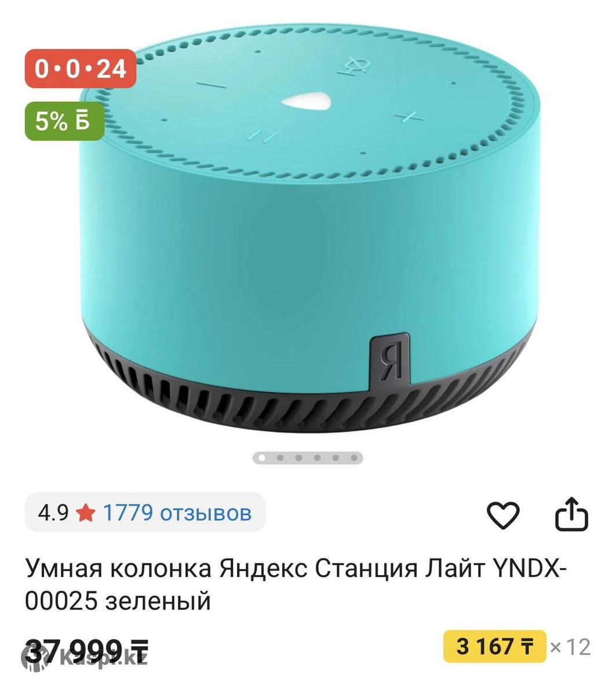Tap the red 0·0·24 installment badge
The width and height of the screenshot is (616, 695).
pyautogui.click(x=80, y=69)
